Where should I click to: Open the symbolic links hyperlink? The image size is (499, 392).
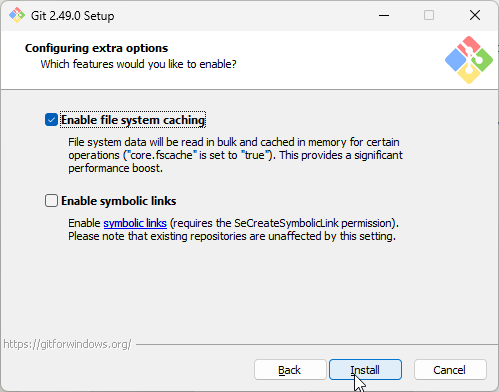pos(135,223)
